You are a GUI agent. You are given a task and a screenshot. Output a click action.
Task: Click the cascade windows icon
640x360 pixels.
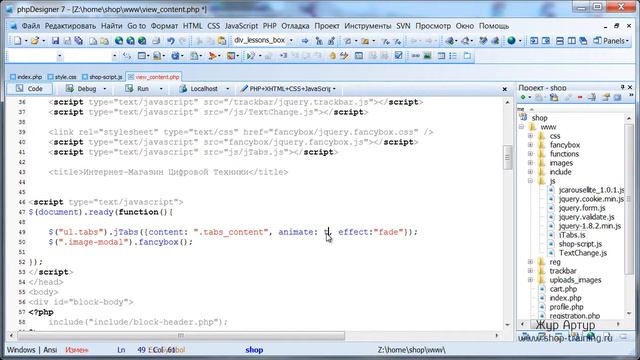pyautogui.click(x=583, y=41)
